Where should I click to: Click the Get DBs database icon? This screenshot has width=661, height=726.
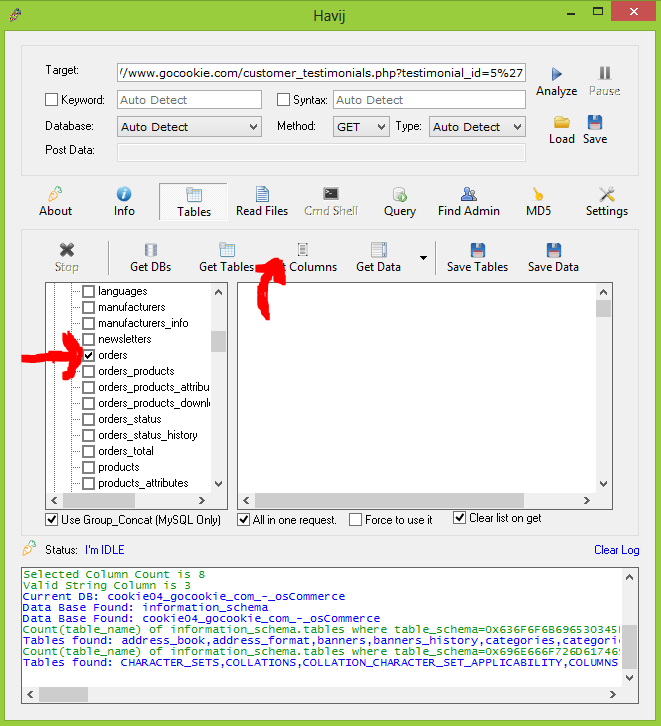click(151, 250)
